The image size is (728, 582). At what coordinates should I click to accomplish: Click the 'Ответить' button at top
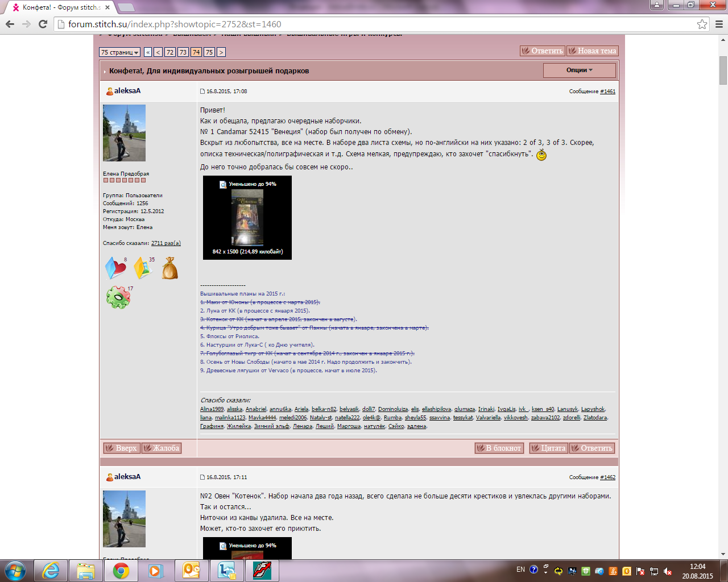tap(542, 51)
